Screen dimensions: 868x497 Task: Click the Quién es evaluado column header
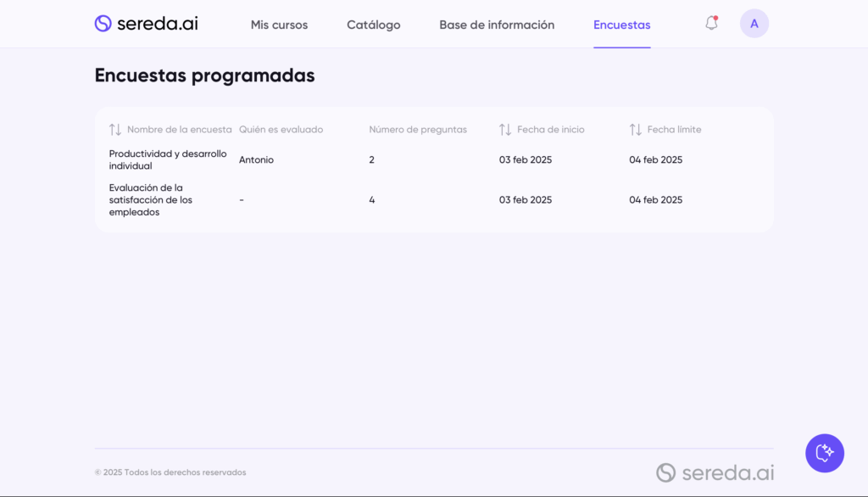[281, 130]
